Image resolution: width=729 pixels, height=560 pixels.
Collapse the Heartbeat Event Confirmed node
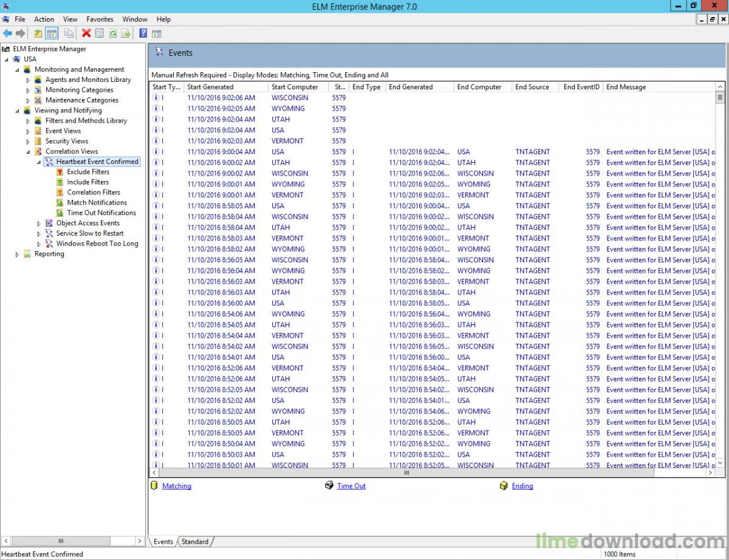(39, 162)
